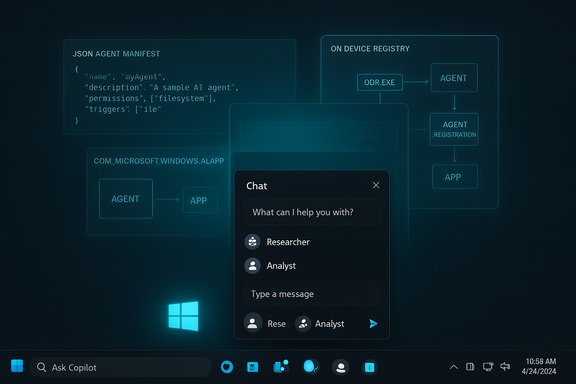Click the display/monitor tray icon
576x384 pixels.
(x=488, y=366)
